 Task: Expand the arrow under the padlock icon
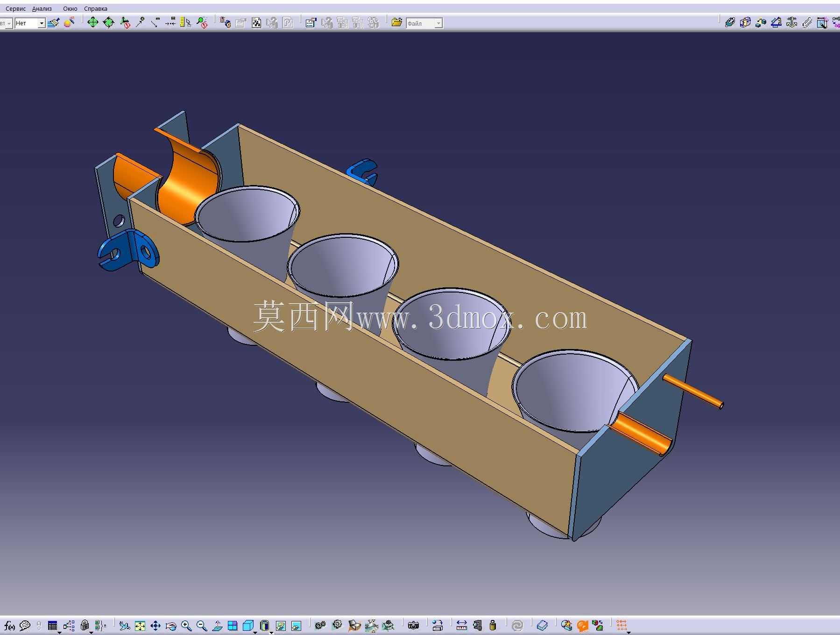tap(91, 633)
